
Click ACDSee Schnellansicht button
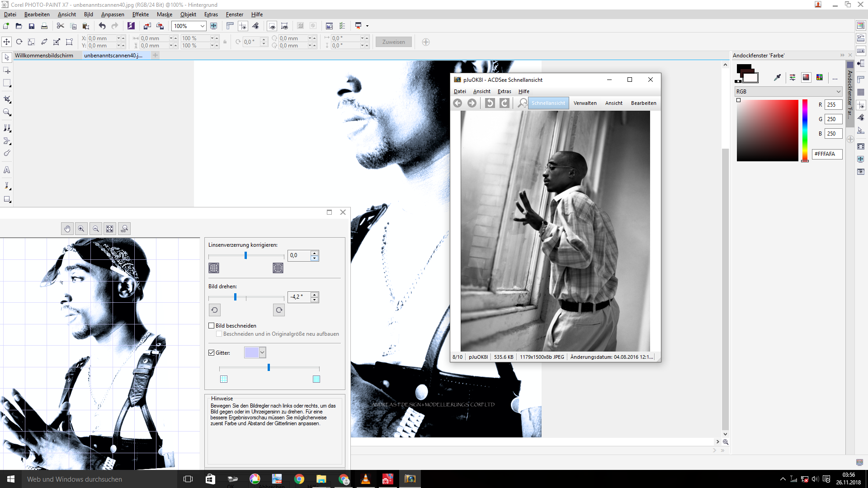(548, 103)
